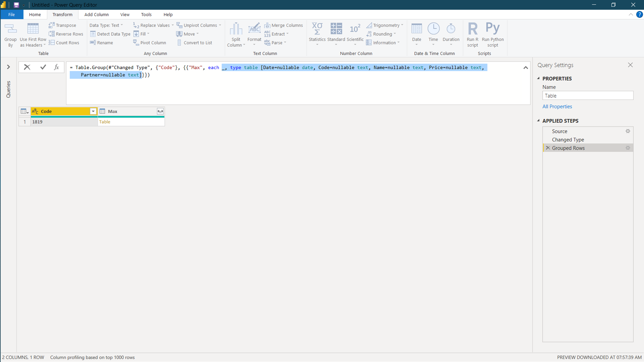Click Merge Columns
Screen dimensions: 644x362
point(284,25)
